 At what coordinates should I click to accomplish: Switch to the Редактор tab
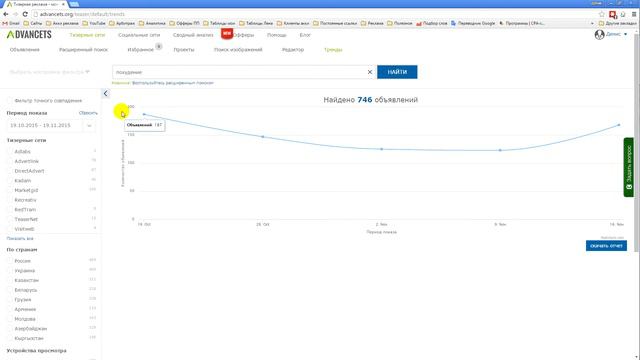pyautogui.click(x=293, y=50)
